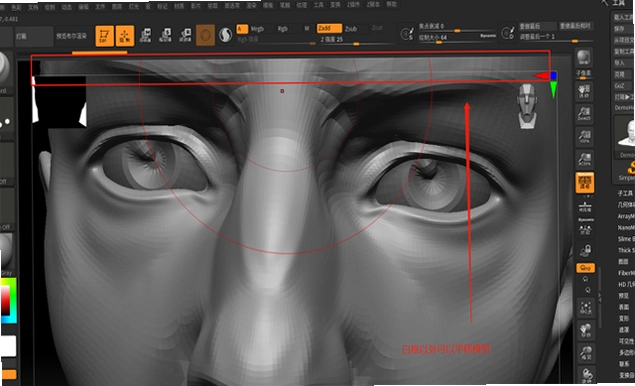Open the 材质 menu
This screenshot has height=386, width=635.
179,6
